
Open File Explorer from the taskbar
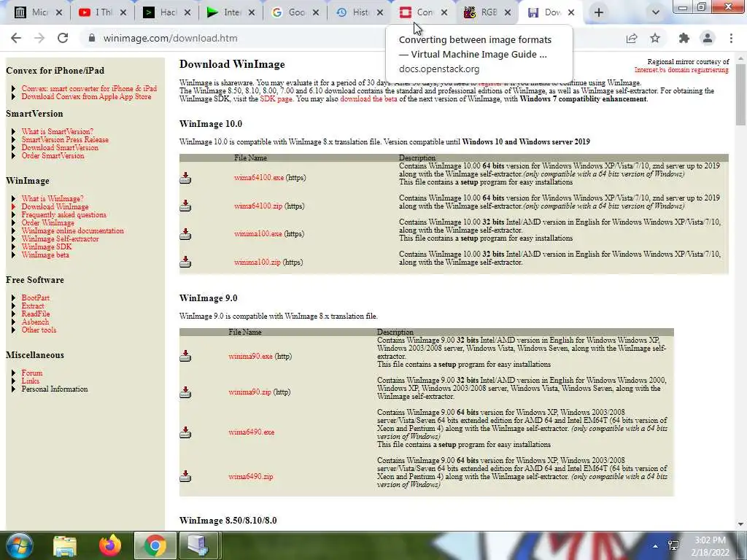(65, 545)
